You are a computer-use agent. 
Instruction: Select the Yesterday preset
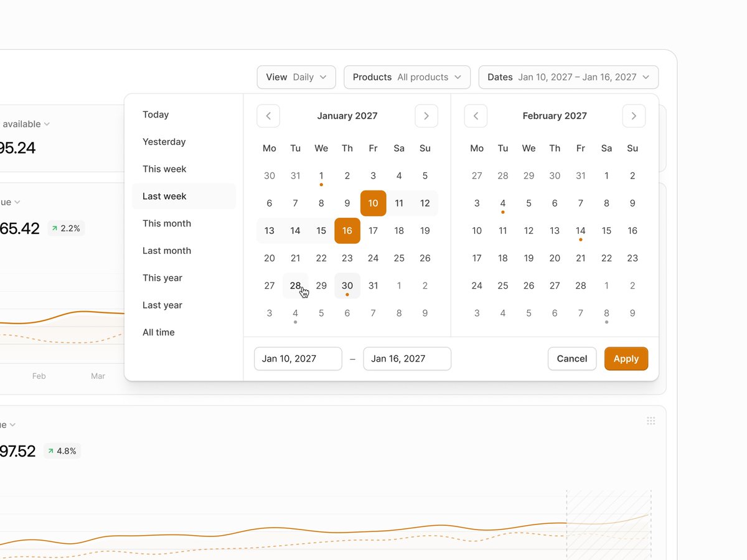click(x=184, y=142)
